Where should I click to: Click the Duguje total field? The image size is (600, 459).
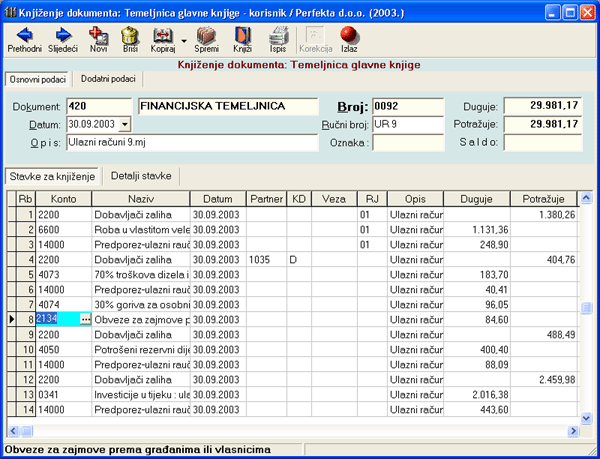point(543,106)
